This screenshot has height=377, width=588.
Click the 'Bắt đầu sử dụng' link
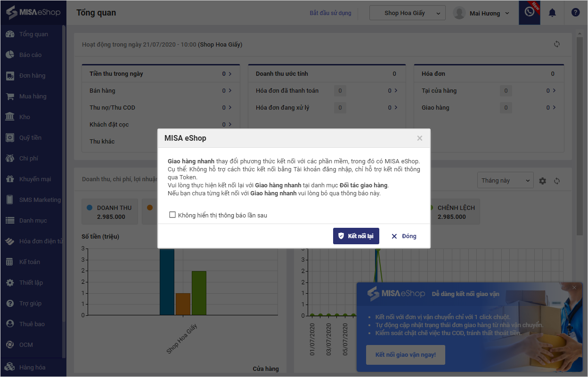[x=330, y=13]
